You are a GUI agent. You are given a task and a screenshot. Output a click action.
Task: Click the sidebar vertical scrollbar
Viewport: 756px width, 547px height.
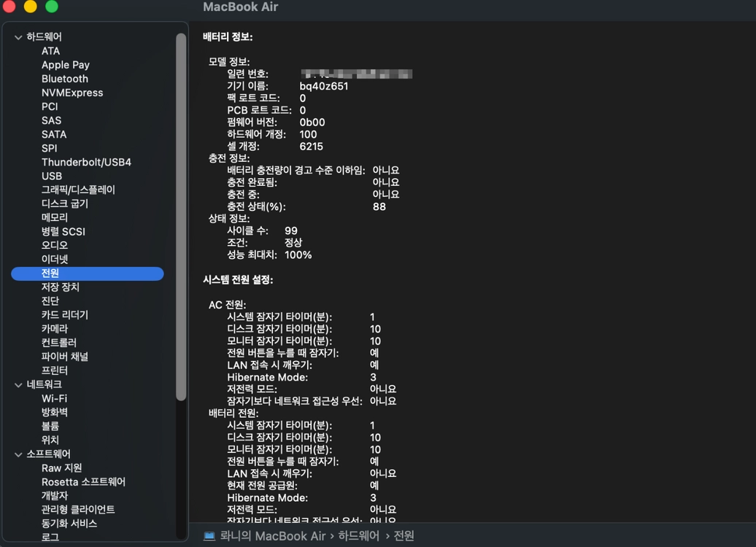tap(181, 217)
